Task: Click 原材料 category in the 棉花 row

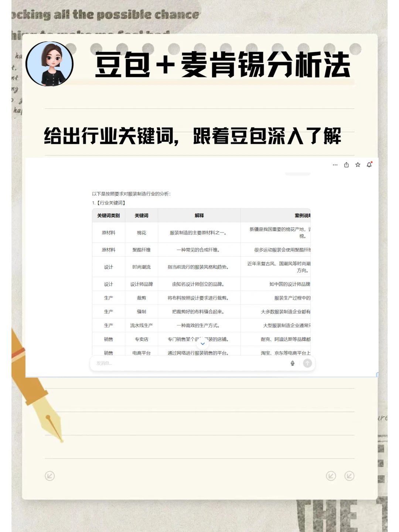Action: pos(109,233)
